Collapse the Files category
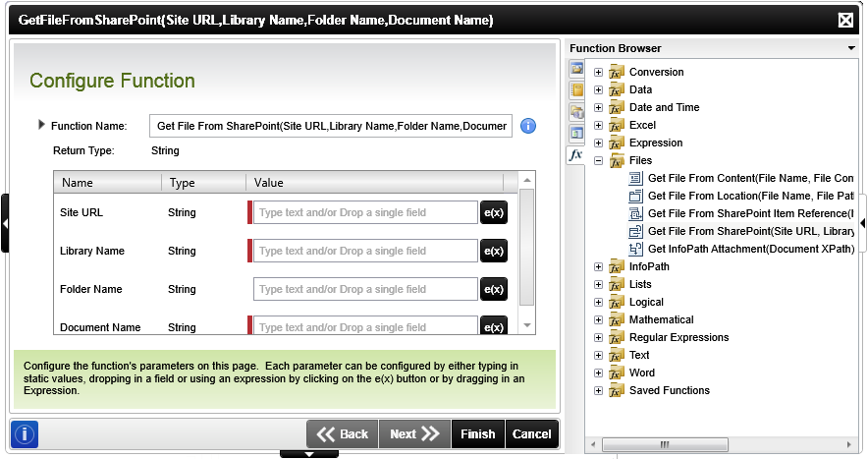The image size is (868, 459). [598, 161]
